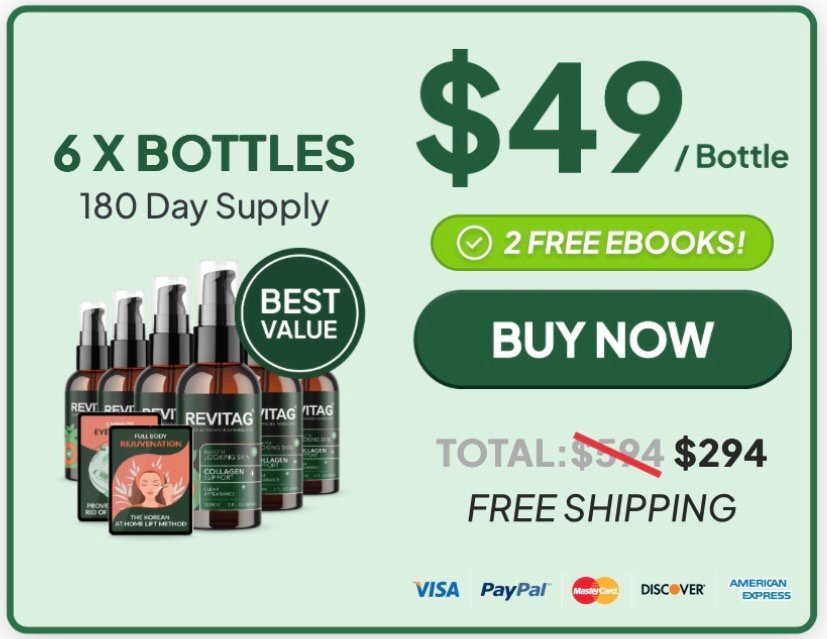The width and height of the screenshot is (827, 639).
Task: Click the Discover card logo
Action: pyautogui.click(x=672, y=589)
